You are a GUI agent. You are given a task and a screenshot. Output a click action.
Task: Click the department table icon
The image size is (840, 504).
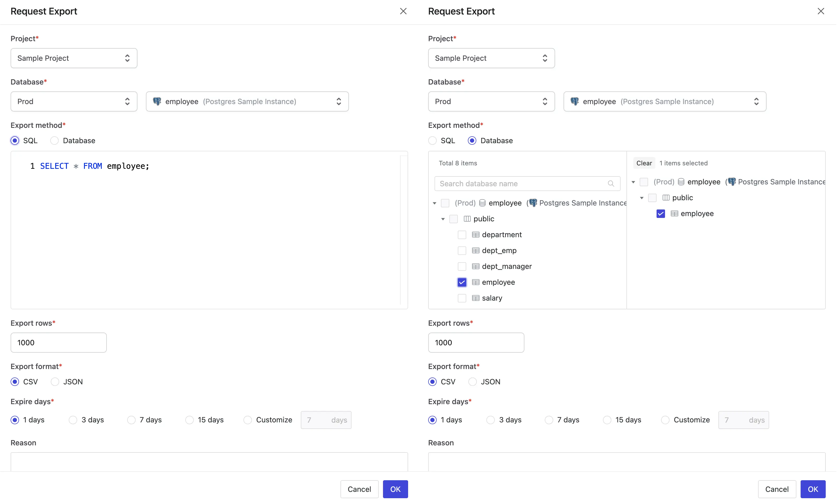(x=476, y=235)
